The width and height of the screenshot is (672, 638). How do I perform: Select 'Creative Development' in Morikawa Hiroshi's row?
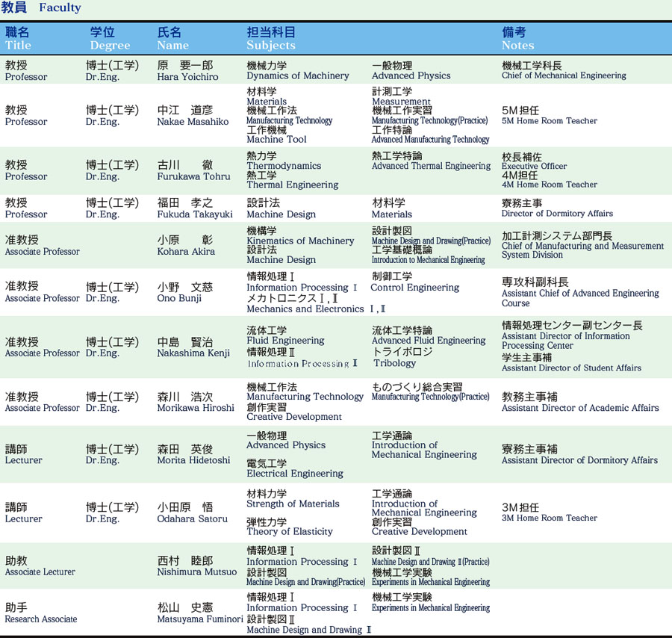pos(294,416)
